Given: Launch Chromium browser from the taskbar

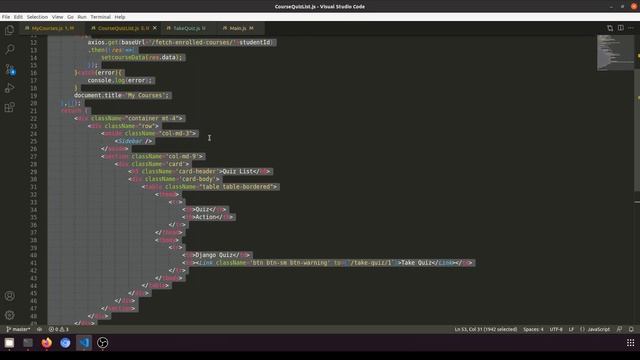Looking at the screenshot, I should (65, 343).
